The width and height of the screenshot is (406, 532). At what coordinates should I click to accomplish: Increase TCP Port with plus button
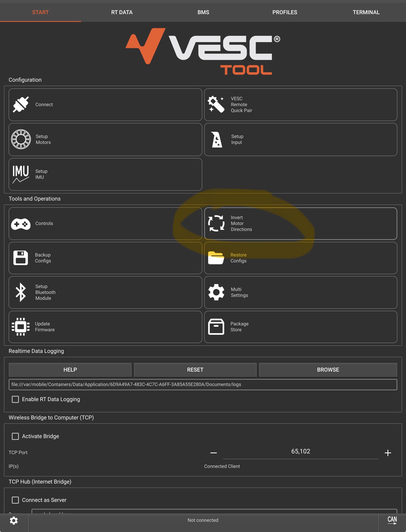(x=388, y=453)
